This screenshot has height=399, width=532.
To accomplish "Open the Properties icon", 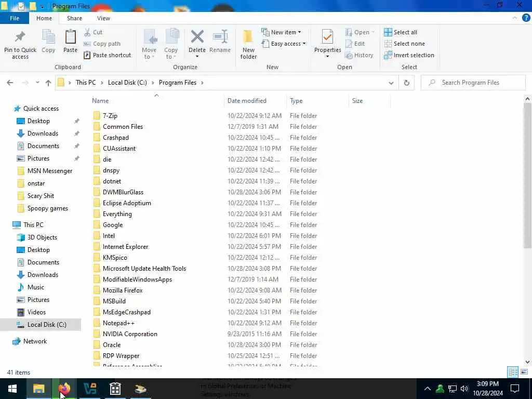I will (x=327, y=37).
